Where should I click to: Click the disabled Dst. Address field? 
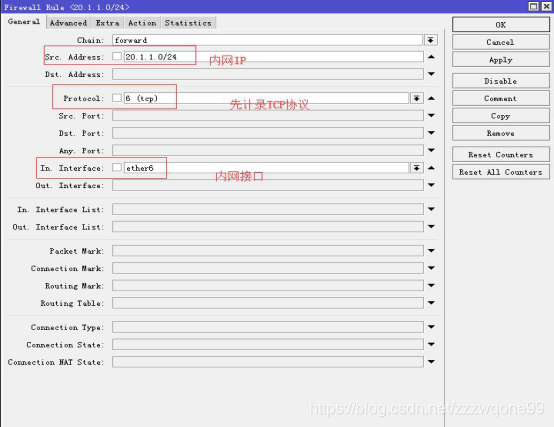(x=268, y=74)
